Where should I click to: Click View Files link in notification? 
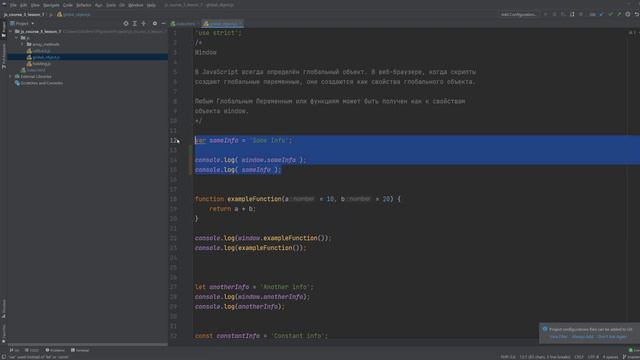(558, 337)
